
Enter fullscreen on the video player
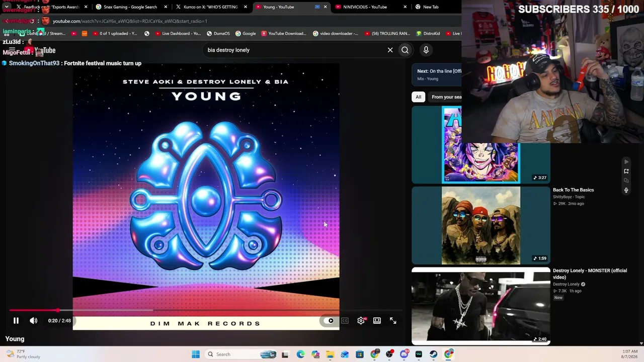coord(393,320)
